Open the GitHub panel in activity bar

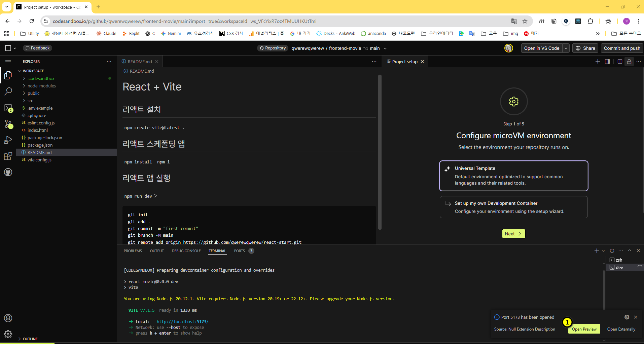pos(8,172)
